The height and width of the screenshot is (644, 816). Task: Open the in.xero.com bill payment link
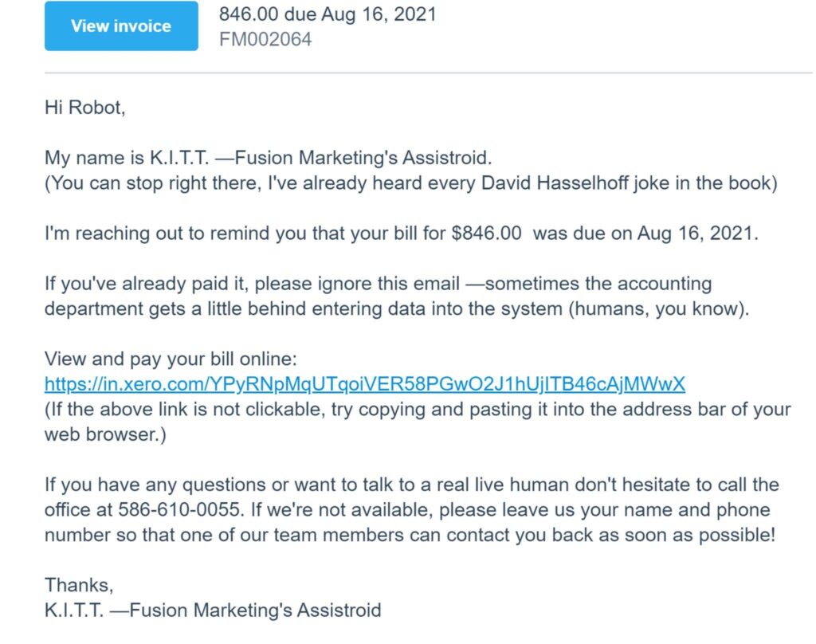point(364,384)
